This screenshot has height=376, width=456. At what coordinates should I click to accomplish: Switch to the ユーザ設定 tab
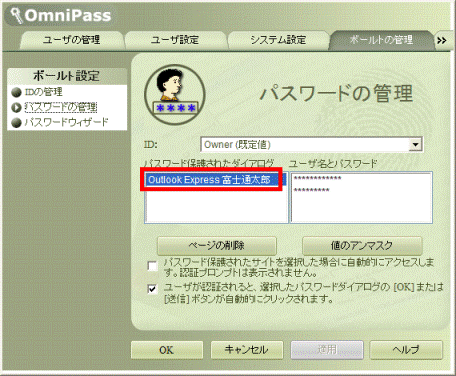pyautogui.click(x=175, y=40)
